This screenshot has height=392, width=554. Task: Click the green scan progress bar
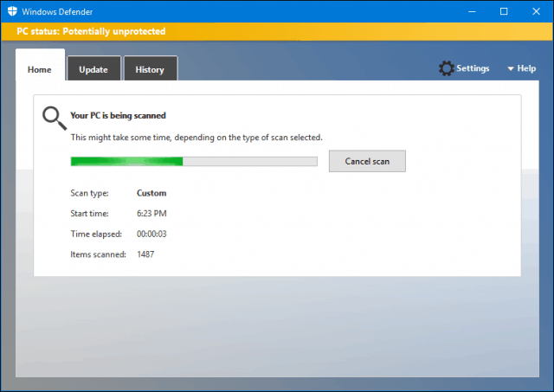coord(194,162)
